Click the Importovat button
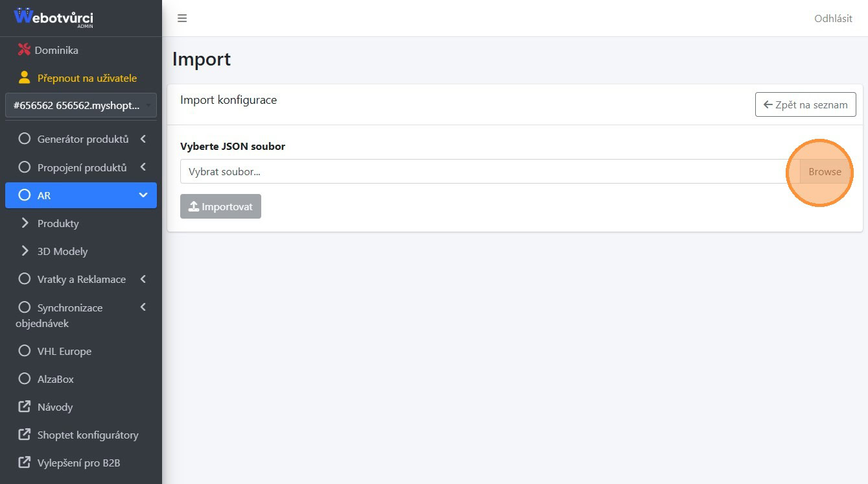The height and width of the screenshot is (484, 868). click(220, 206)
